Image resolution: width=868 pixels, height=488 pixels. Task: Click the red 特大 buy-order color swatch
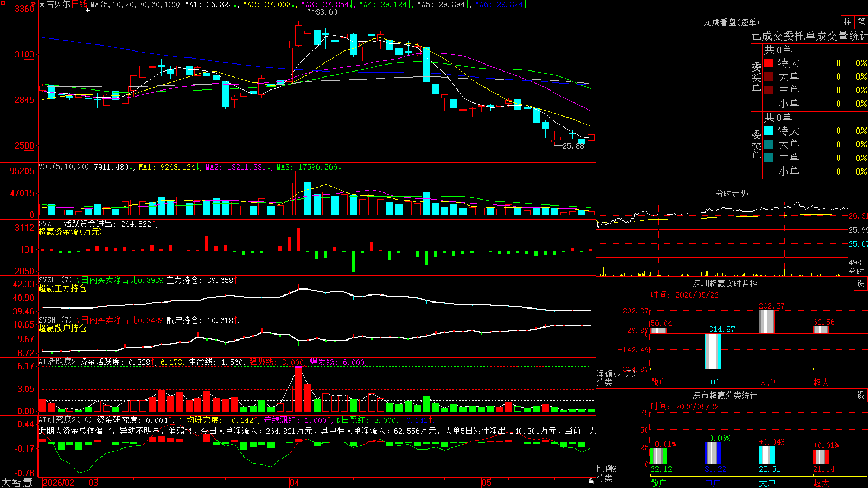pyautogui.click(x=768, y=63)
